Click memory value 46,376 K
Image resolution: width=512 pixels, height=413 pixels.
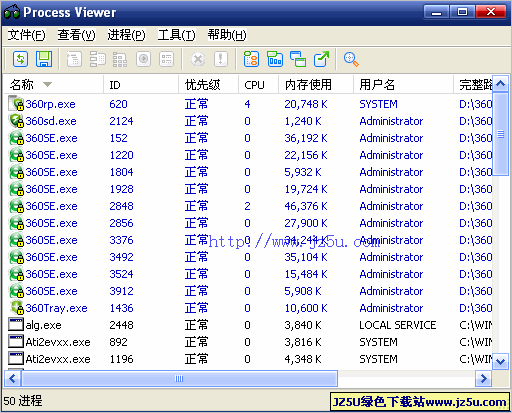306,206
